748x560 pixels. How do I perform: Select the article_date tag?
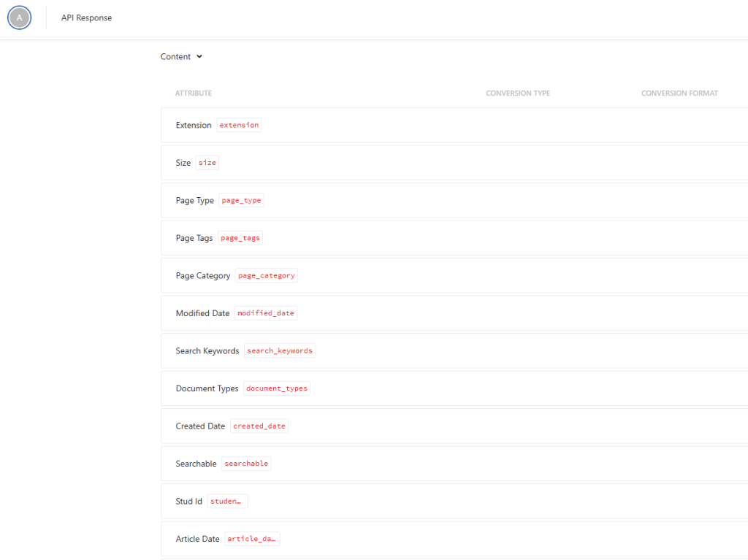point(252,538)
